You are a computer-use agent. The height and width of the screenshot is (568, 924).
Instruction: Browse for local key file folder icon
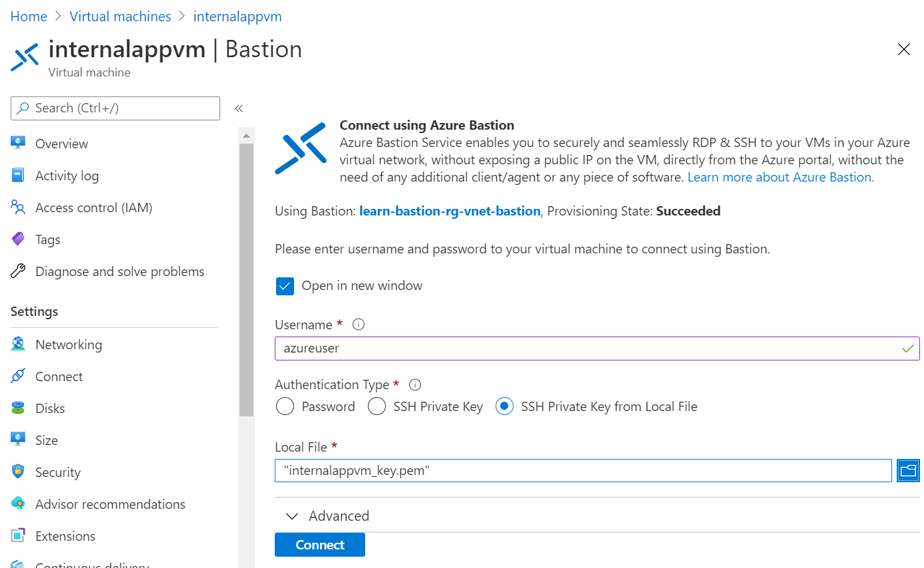pos(908,471)
